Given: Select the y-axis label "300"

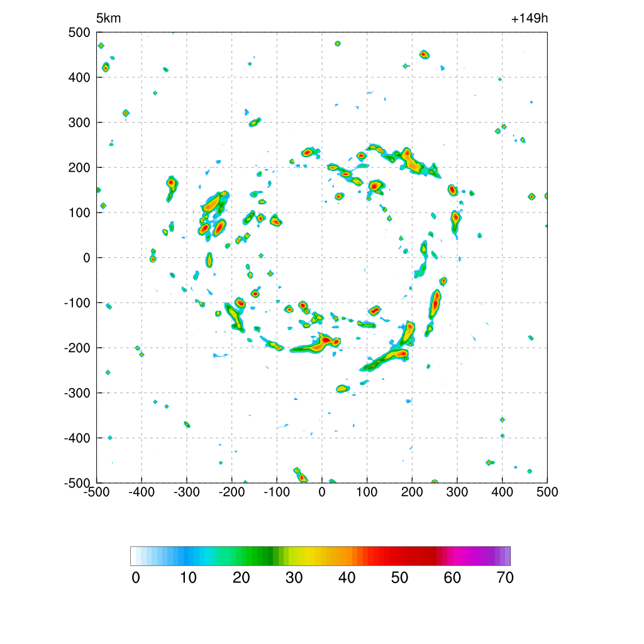Looking at the screenshot, I should tap(79, 123).
